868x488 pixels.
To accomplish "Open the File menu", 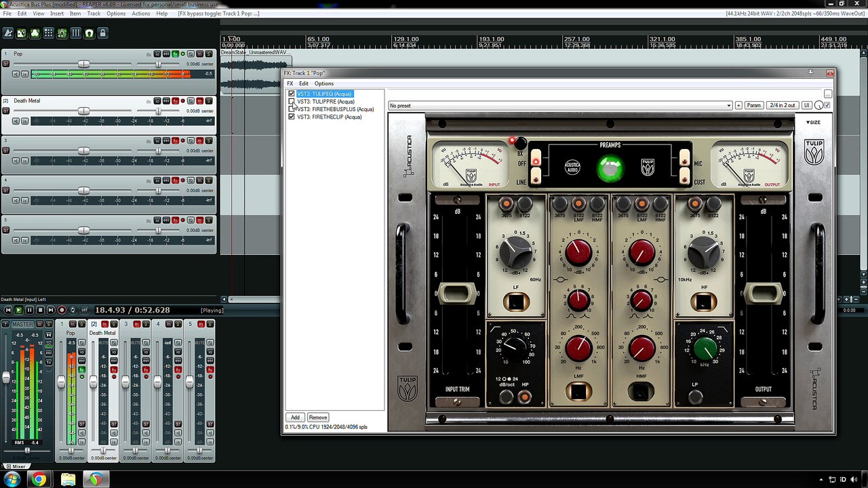I will point(7,14).
